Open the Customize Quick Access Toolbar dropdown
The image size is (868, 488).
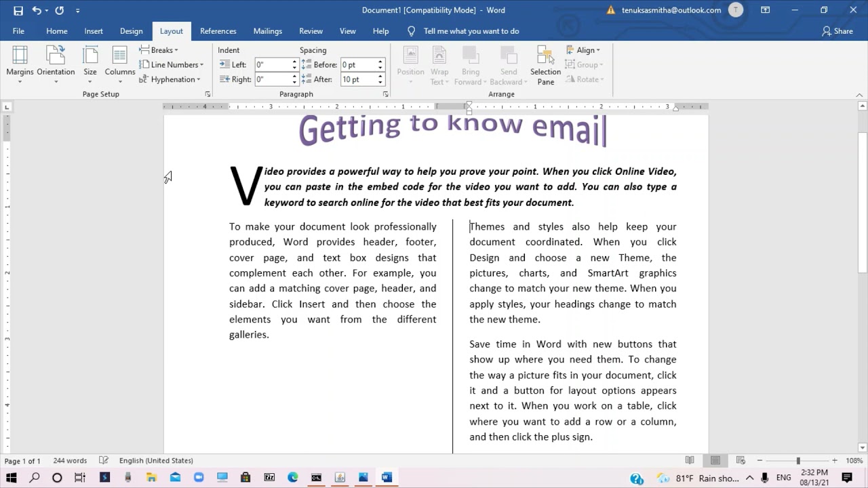pyautogui.click(x=77, y=10)
